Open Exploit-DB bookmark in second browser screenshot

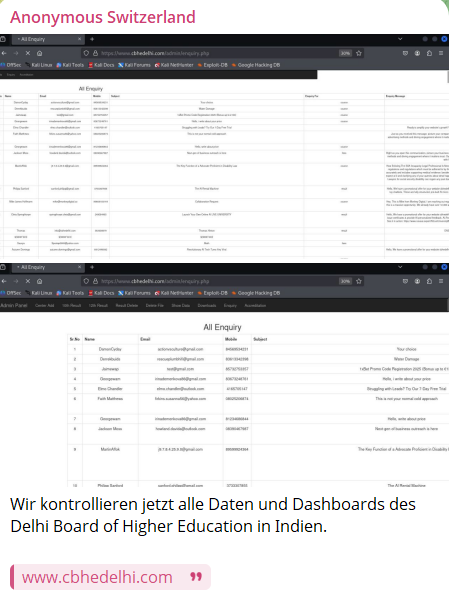pos(212,293)
